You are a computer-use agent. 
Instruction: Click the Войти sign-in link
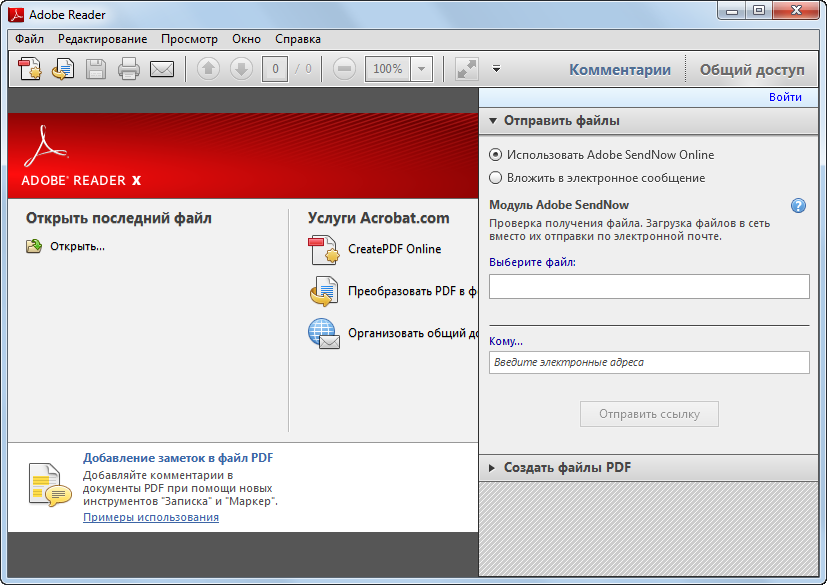785,97
